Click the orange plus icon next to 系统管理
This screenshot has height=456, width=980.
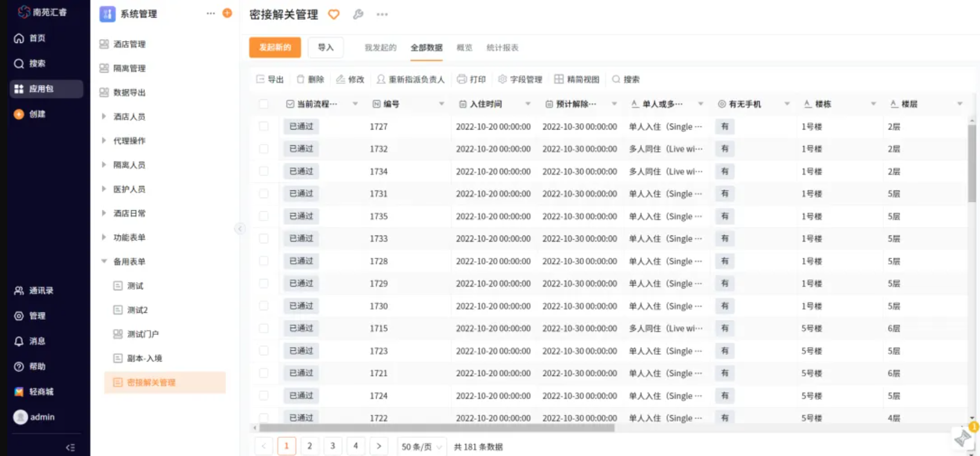(227, 13)
